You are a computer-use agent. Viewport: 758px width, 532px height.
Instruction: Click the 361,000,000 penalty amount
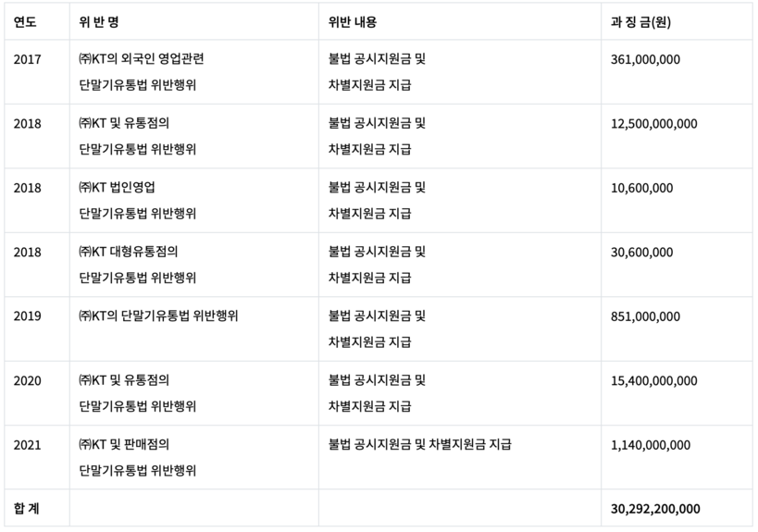(x=646, y=59)
